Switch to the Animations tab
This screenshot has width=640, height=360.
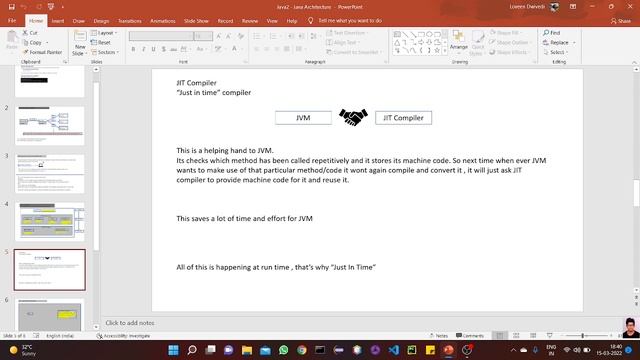coord(162,21)
